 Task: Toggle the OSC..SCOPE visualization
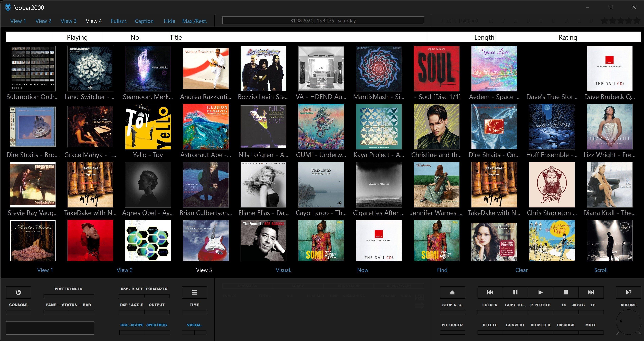coord(132,325)
